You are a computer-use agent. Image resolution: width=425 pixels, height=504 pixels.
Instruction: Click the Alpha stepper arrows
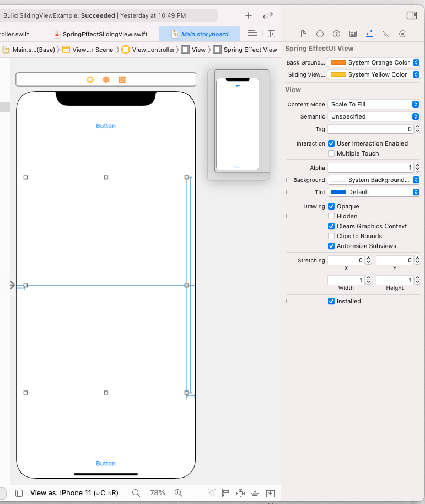coord(417,168)
